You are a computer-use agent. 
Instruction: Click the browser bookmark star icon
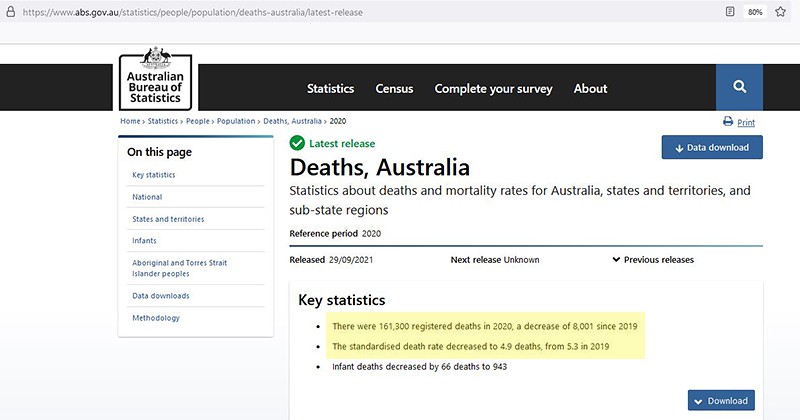(x=781, y=12)
